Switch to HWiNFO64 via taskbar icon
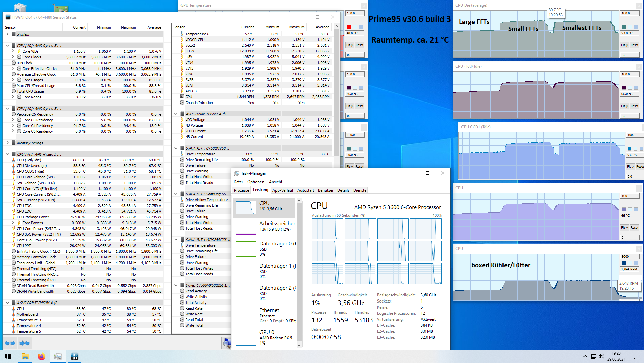The image size is (644, 363). 74,356
